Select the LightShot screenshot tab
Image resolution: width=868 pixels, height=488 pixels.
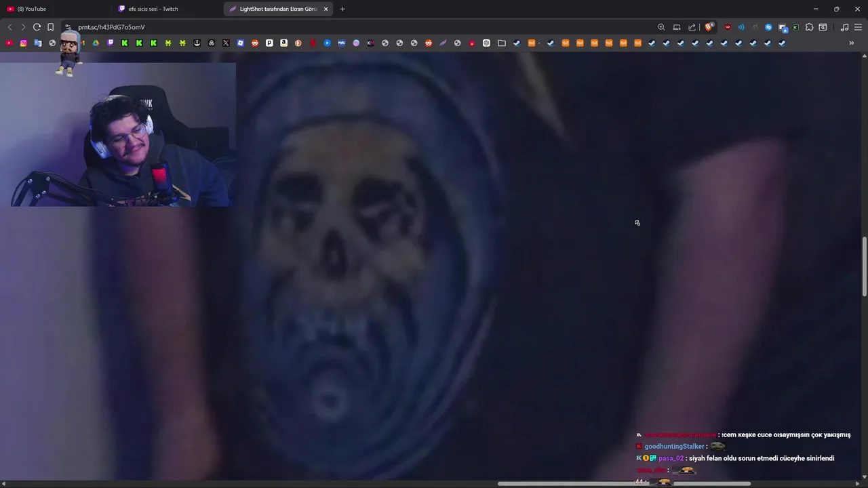(278, 9)
